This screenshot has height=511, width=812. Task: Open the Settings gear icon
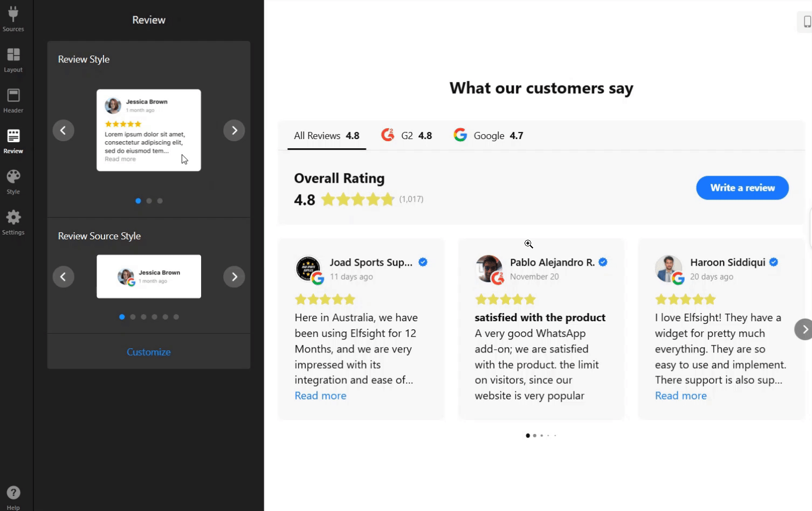13,222
